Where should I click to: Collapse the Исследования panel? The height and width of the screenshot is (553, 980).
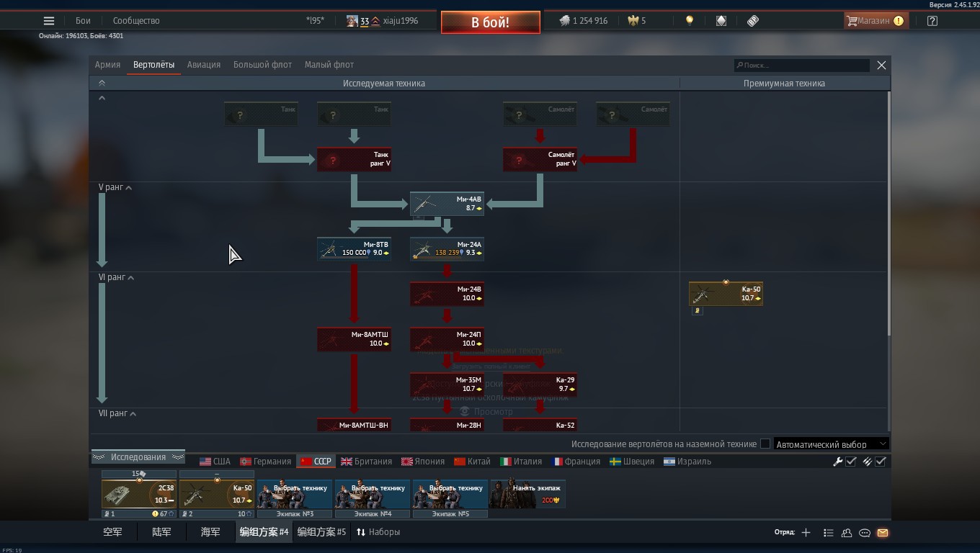click(138, 457)
